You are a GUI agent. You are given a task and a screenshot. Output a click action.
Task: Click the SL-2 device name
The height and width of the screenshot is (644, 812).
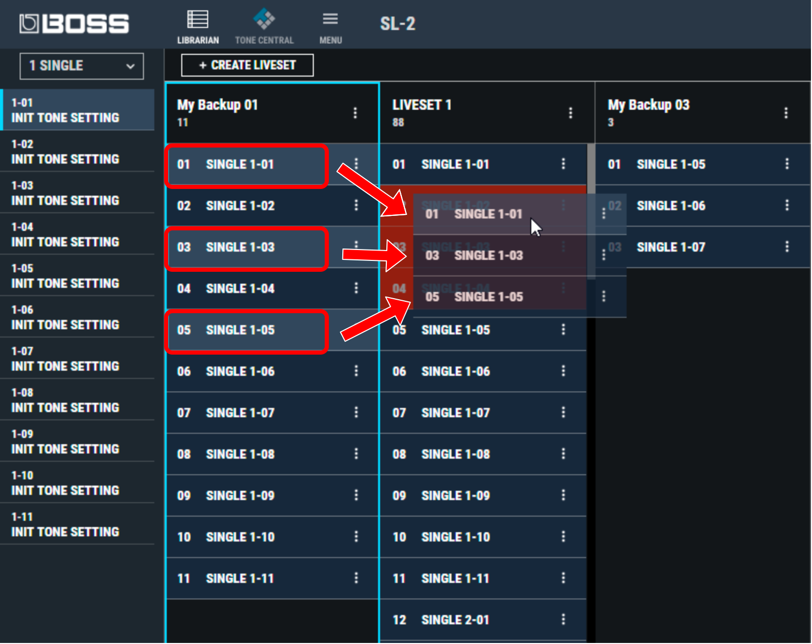398,24
